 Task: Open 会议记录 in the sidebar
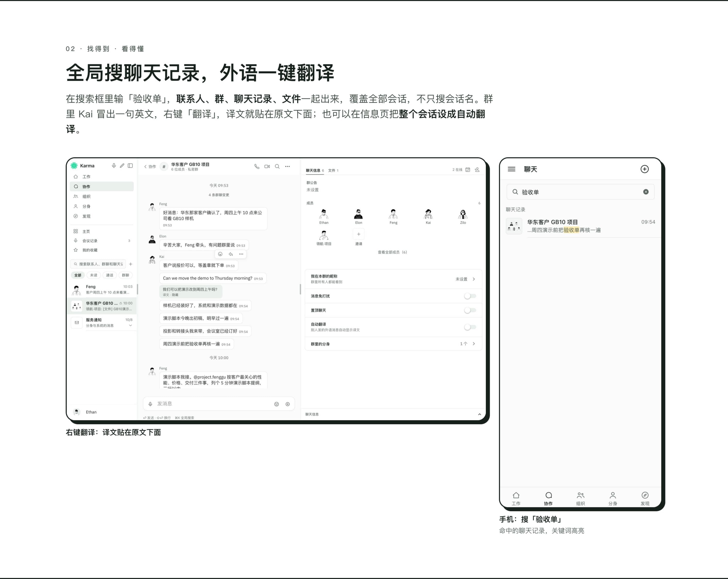tap(102, 241)
